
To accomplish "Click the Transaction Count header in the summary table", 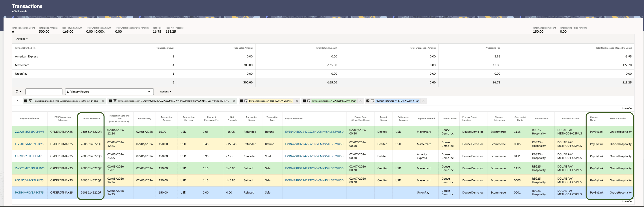I will [x=165, y=48].
